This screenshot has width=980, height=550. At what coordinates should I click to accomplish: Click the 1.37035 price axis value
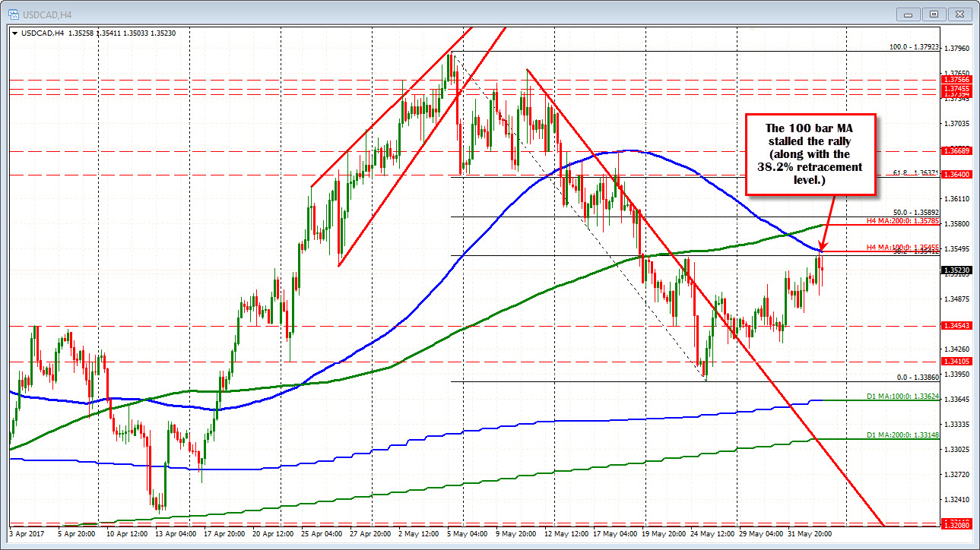coord(956,123)
